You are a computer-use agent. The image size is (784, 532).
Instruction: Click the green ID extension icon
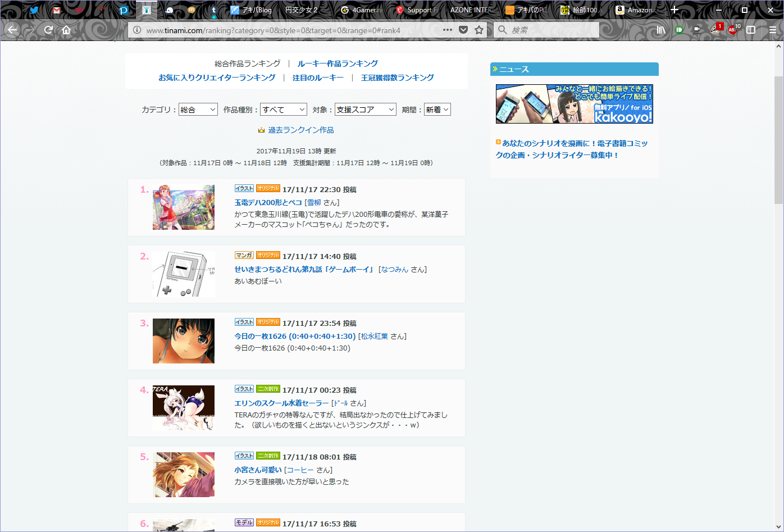pos(679,30)
